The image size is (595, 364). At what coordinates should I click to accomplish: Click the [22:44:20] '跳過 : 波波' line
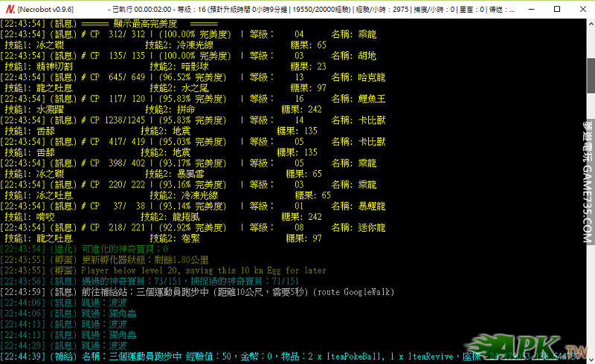[64, 346]
